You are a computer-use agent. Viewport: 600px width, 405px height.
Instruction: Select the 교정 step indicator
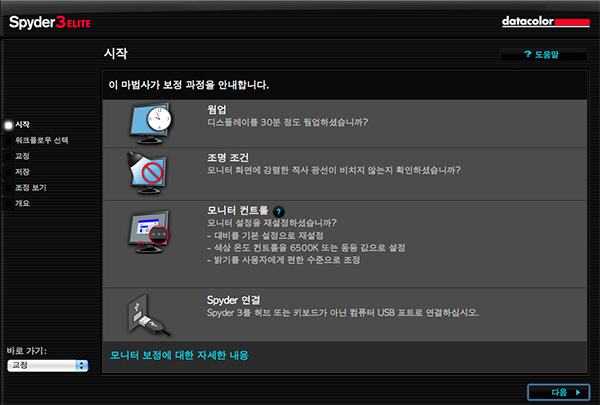click(8, 157)
